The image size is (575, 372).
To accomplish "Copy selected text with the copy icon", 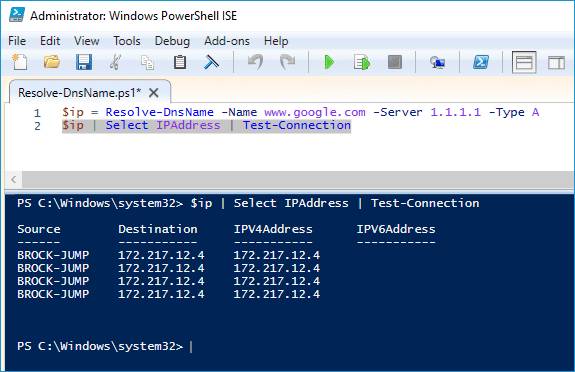I will [x=147, y=62].
